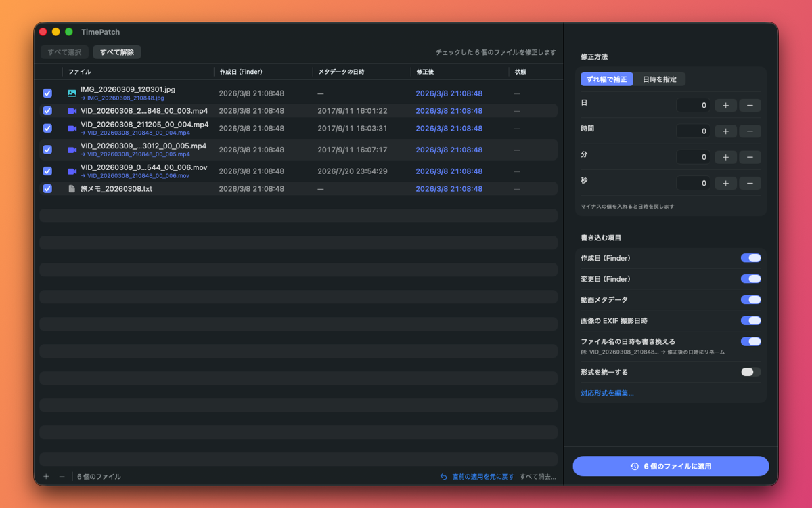Switch to the 日時を指定 tab
Image resolution: width=812 pixels, height=508 pixels.
[x=660, y=79]
